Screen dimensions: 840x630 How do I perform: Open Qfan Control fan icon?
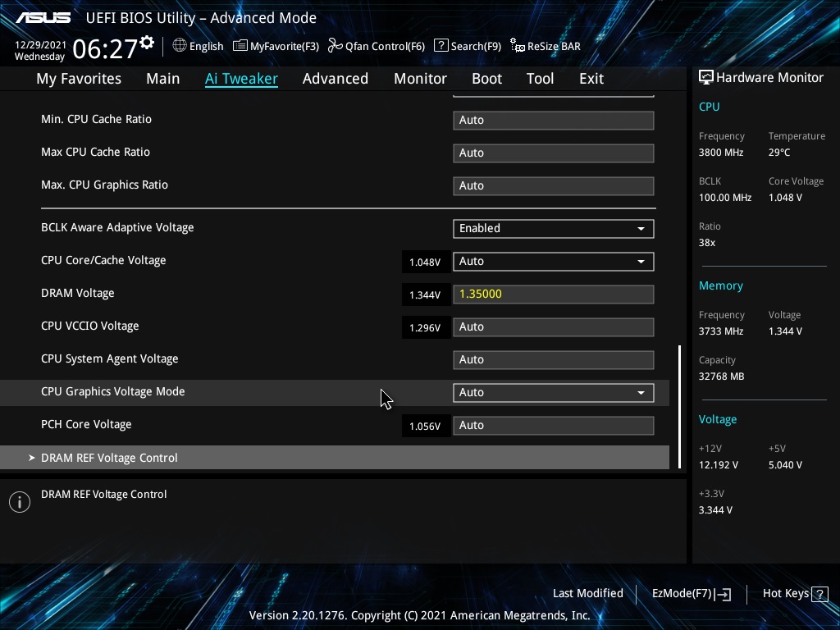coord(336,46)
